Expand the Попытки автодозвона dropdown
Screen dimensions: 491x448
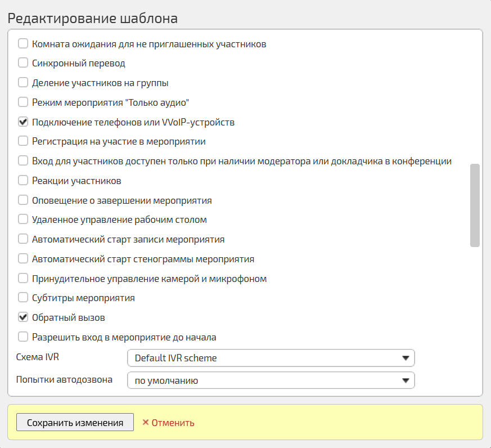[x=271, y=380]
